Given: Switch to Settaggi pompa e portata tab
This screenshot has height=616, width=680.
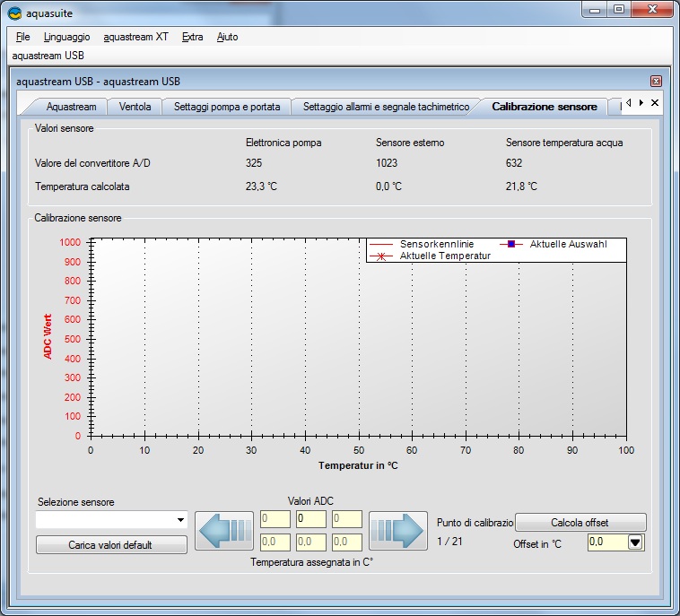Looking at the screenshot, I should pyautogui.click(x=227, y=107).
